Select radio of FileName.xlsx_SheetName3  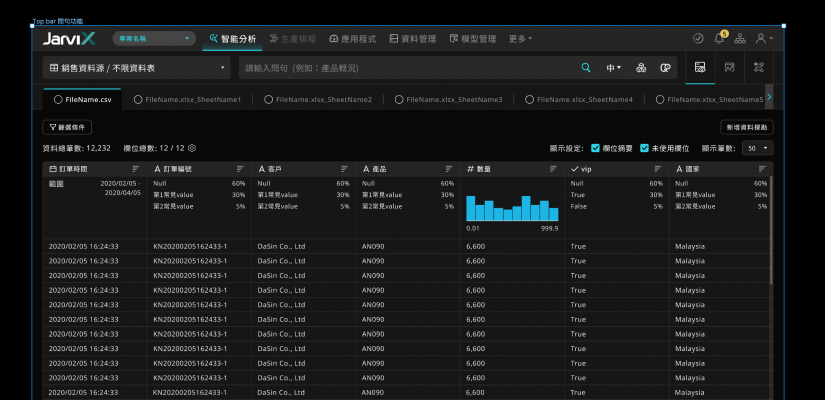pyautogui.click(x=399, y=99)
